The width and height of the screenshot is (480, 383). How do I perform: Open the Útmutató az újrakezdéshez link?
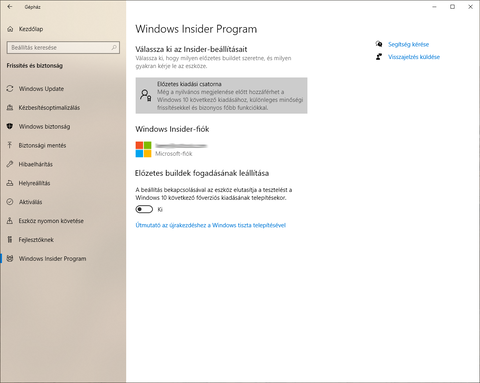tap(210, 225)
